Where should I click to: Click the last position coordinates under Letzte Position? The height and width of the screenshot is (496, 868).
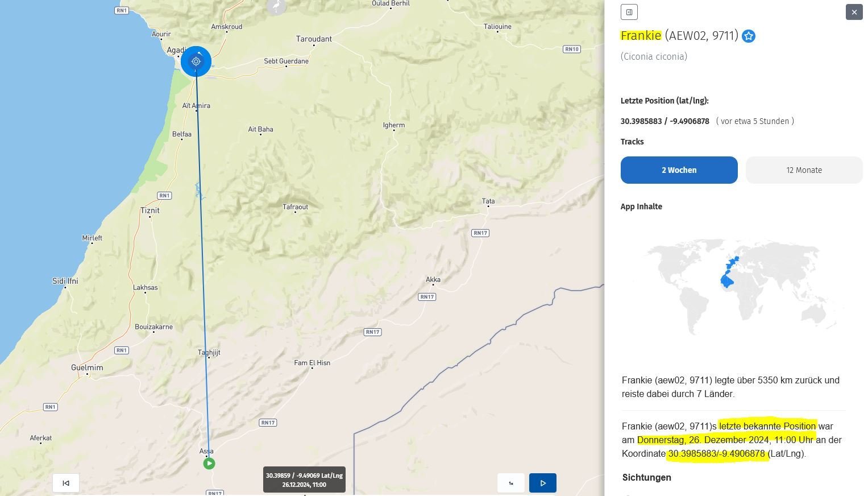665,121
